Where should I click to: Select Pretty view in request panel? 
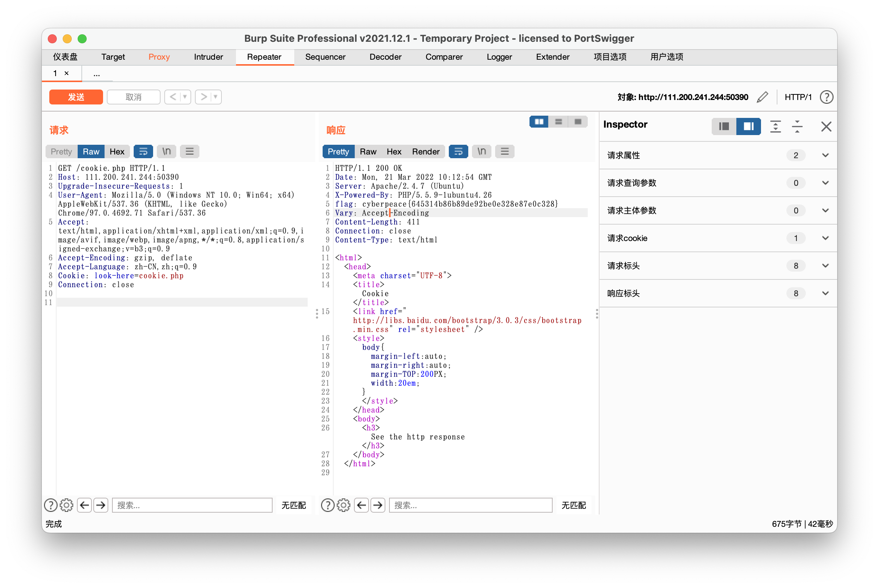click(61, 151)
